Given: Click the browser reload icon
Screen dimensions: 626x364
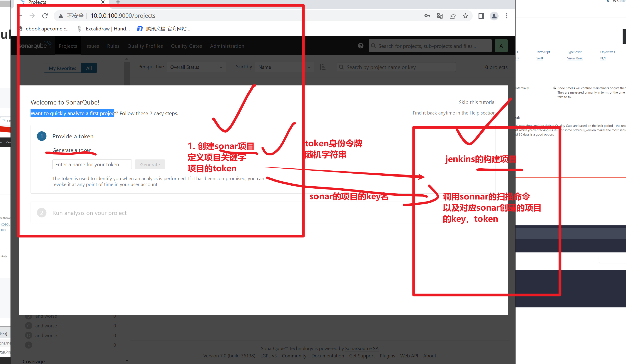Looking at the screenshot, I should tap(45, 16).
